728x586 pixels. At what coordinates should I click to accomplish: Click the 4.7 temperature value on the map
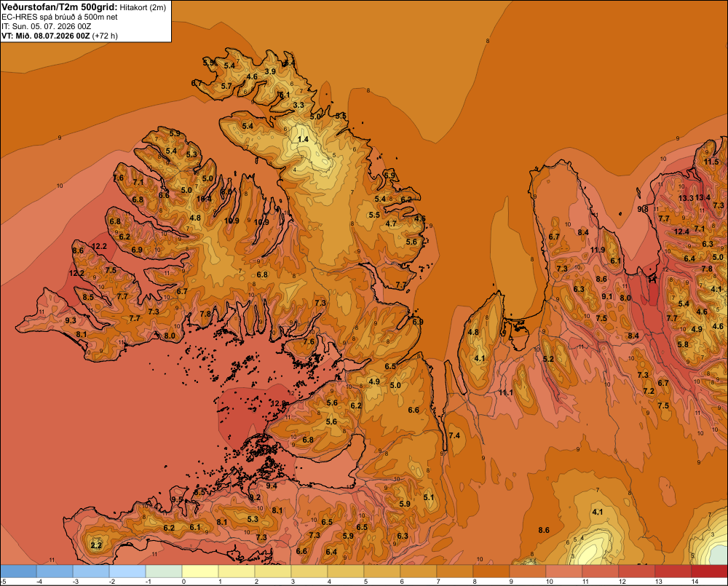coord(392,223)
